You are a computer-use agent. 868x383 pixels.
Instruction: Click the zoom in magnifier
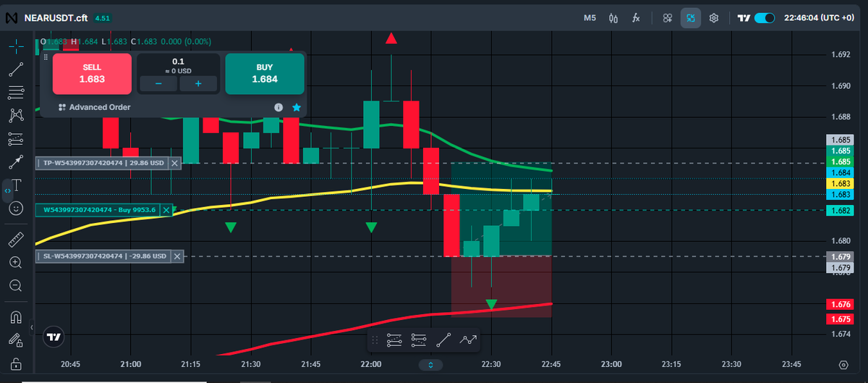coord(15,262)
